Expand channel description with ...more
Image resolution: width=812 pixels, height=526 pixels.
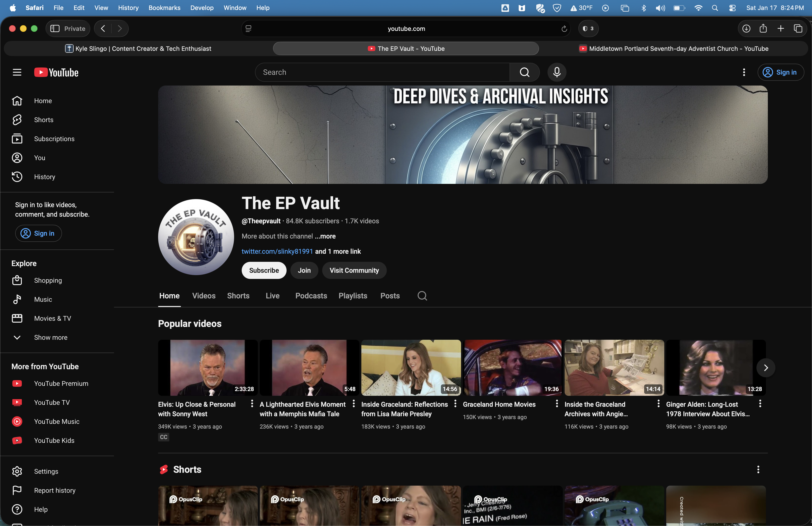[325, 236]
